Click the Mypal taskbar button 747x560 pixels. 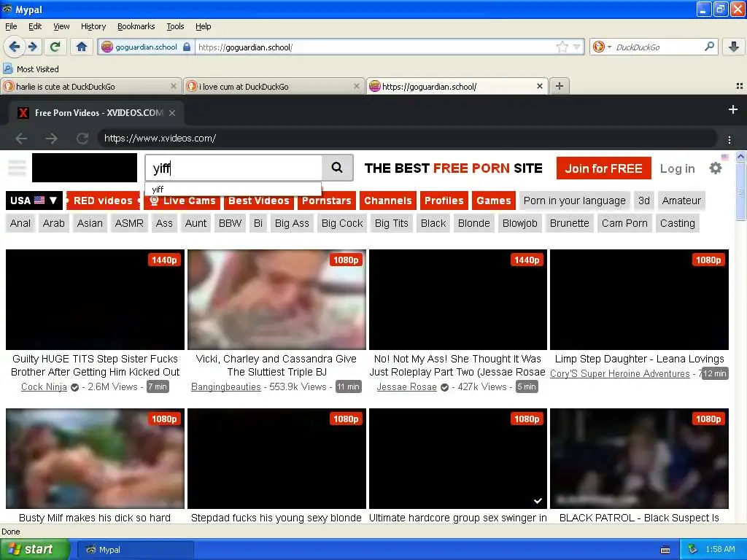[x=135, y=550]
